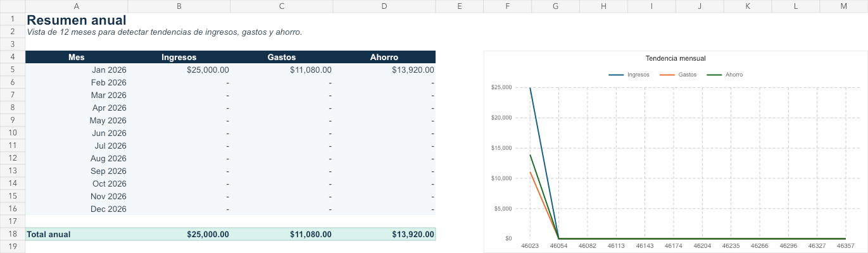Click the Jun 2026 Gastos dash cell
The width and height of the screenshot is (868, 253).
(282, 133)
